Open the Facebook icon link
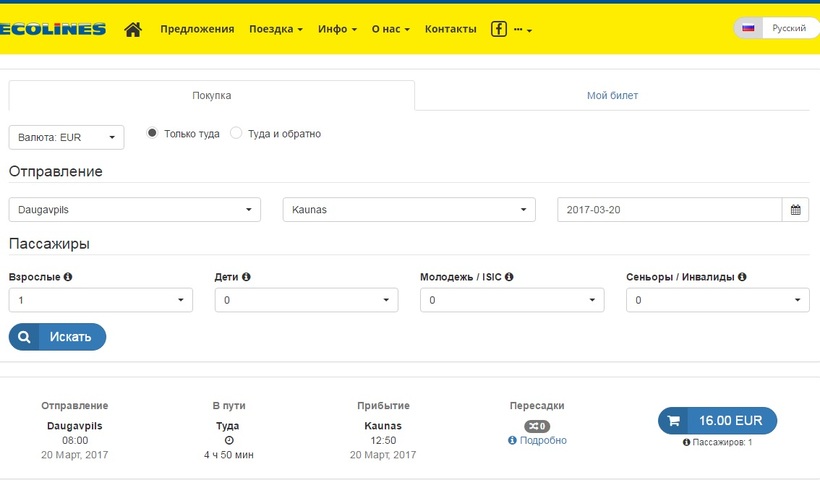Image resolution: width=820 pixels, height=480 pixels. (x=498, y=29)
